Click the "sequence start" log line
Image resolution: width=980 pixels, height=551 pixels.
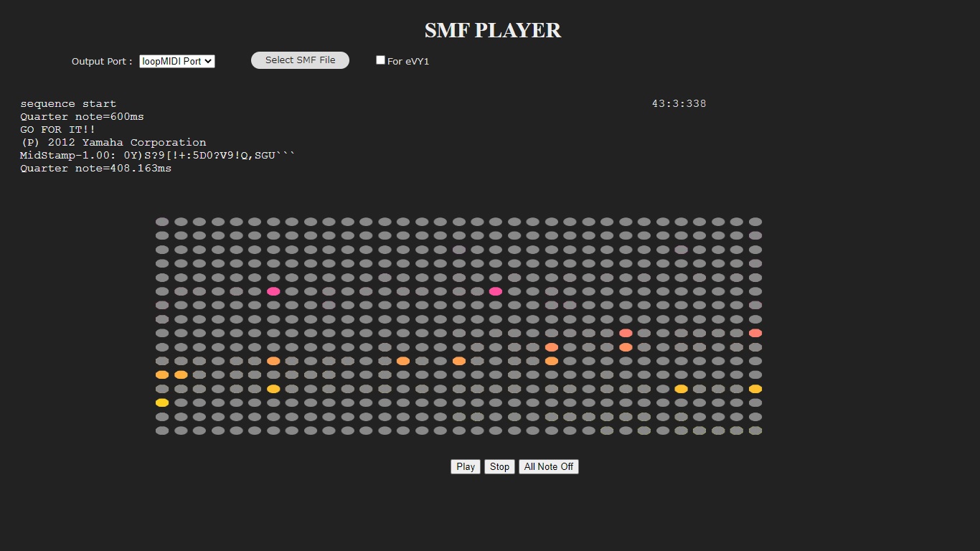pyautogui.click(x=68, y=103)
